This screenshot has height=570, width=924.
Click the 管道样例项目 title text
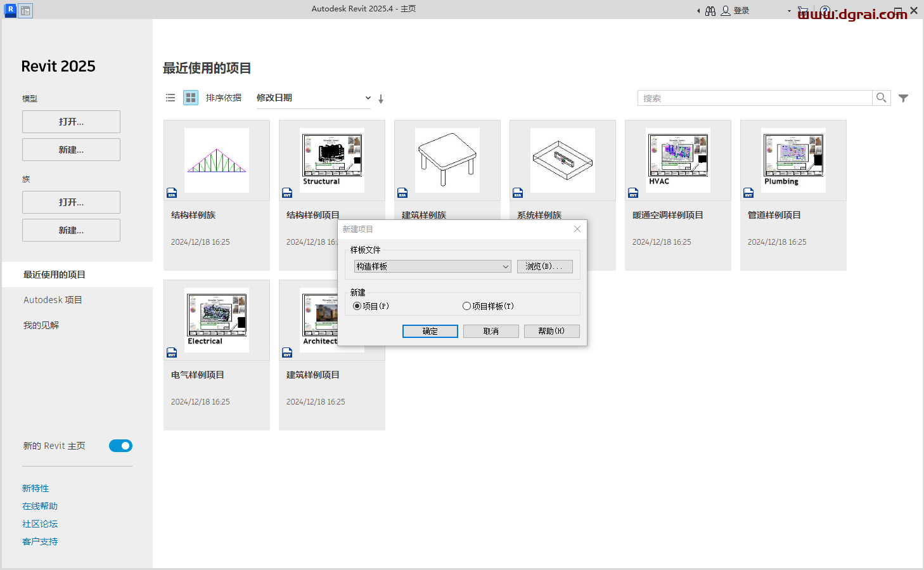(774, 215)
